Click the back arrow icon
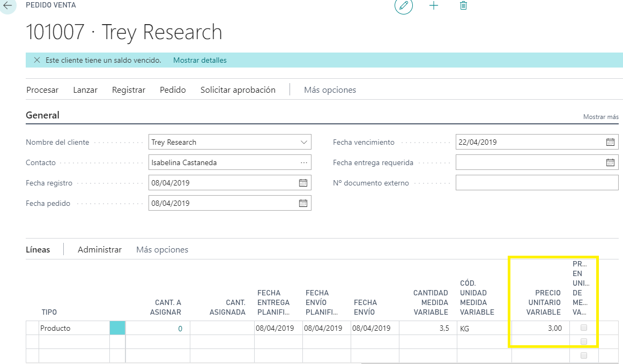 [7, 5]
